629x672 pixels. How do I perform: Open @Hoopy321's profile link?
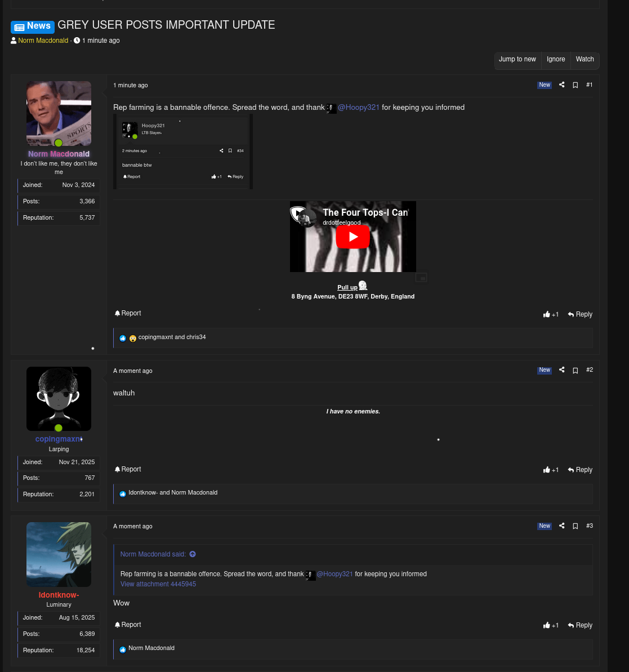click(359, 108)
